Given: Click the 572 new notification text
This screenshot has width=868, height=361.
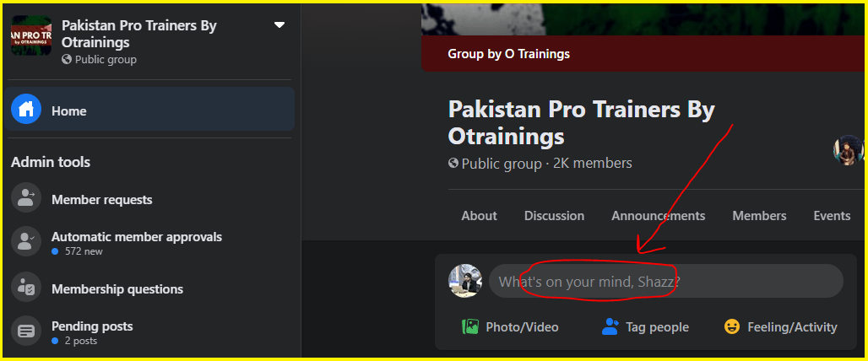Looking at the screenshot, I should (x=84, y=251).
